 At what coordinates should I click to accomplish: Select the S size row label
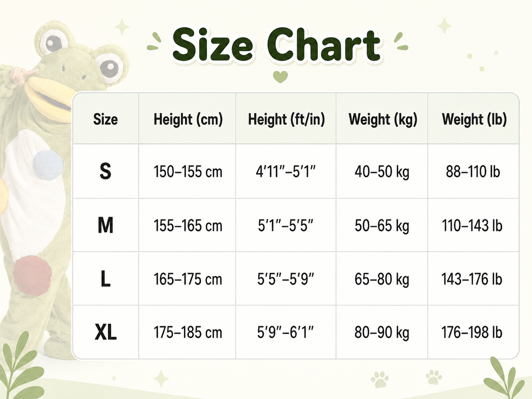click(x=106, y=171)
